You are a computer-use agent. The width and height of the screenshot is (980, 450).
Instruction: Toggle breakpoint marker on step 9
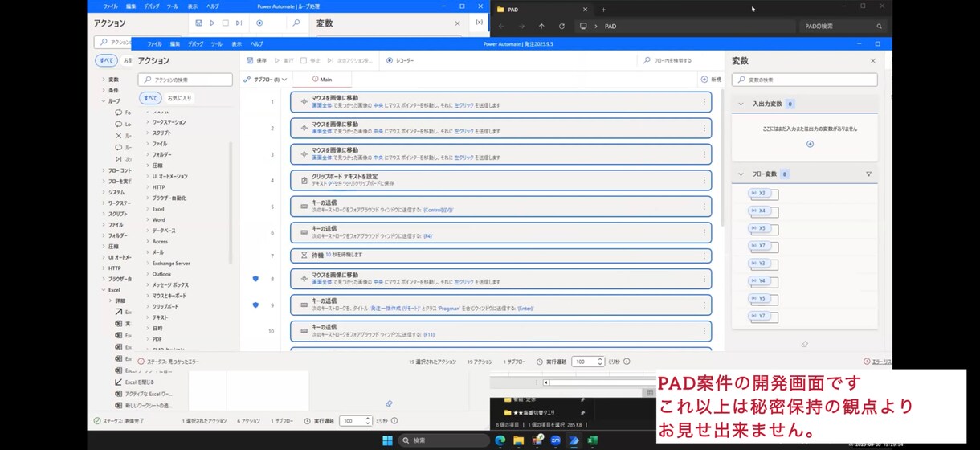[255, 305]
